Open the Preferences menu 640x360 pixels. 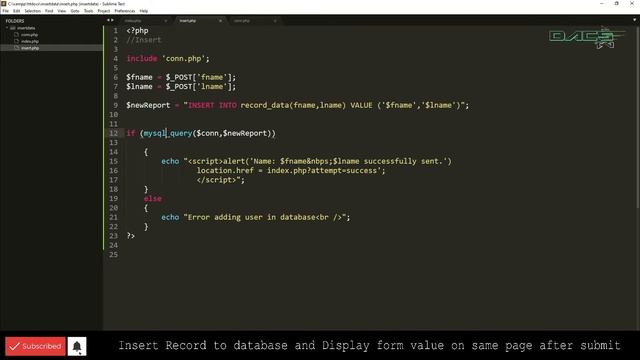(x=124, y=11)
